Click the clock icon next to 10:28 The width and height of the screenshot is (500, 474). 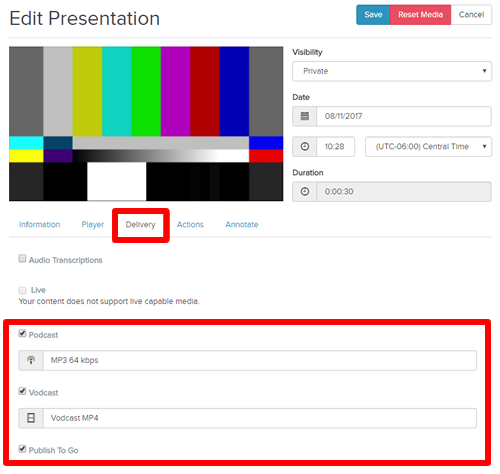305,146
